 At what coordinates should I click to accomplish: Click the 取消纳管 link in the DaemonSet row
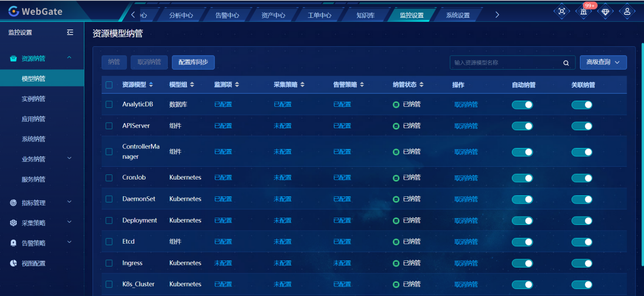tap(466, 199)
